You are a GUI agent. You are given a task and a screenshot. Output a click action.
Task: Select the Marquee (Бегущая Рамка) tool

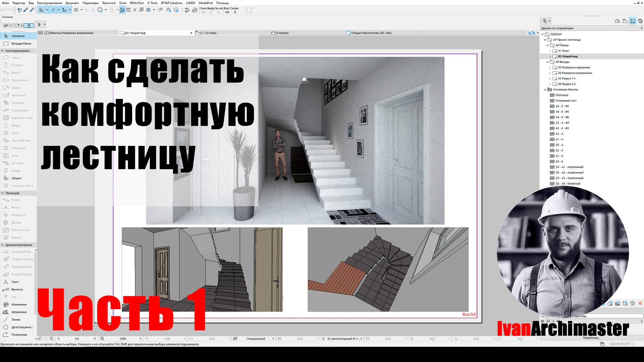click(21, 44)
